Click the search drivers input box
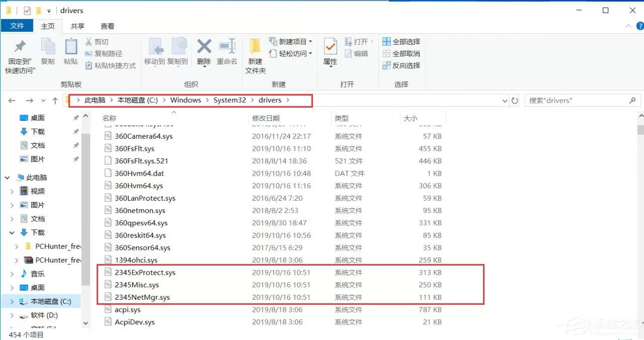This screenshot has height=340, width=644. click(579, 101)
